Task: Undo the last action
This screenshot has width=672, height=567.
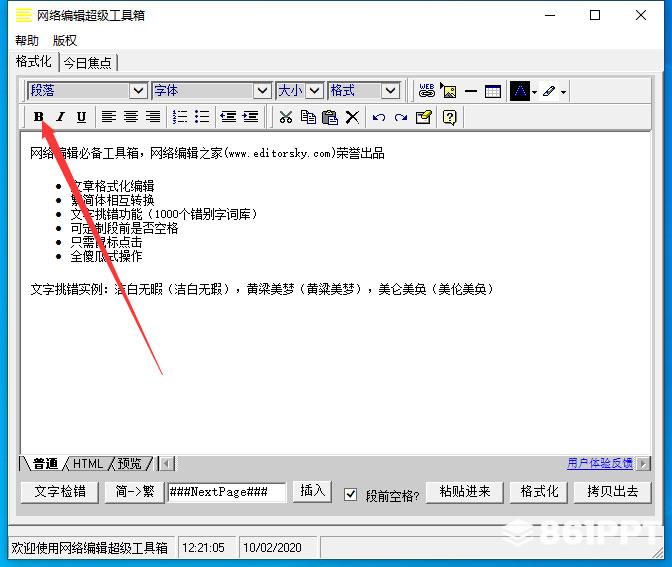Action: point(379,117)
